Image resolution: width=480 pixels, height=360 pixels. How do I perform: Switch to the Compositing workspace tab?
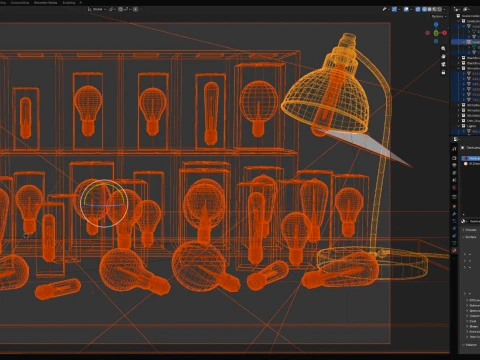tap(20, 2)
